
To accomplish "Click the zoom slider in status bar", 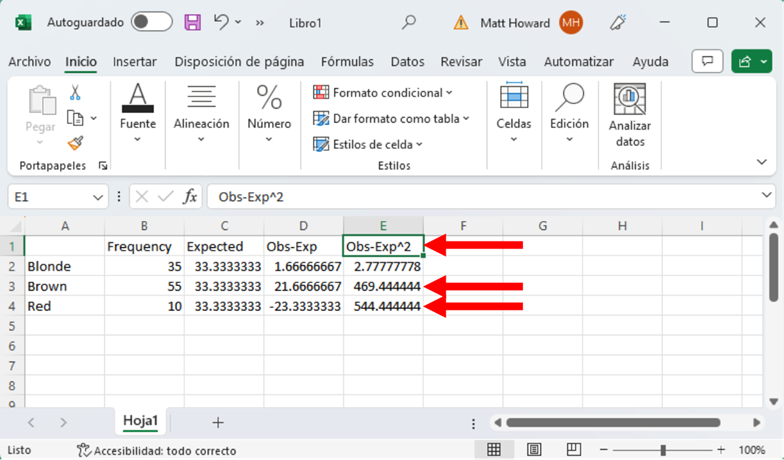I will tap(663, 450).
